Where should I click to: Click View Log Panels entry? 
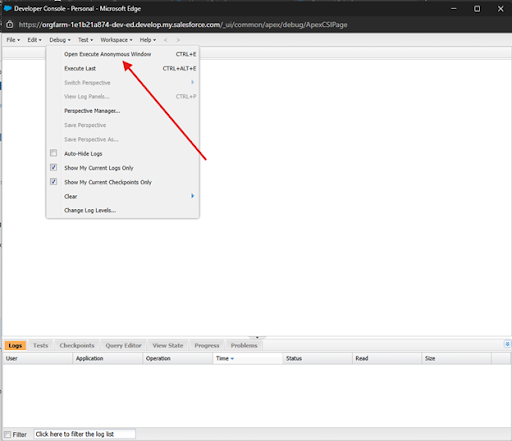[x=87, y=97]
